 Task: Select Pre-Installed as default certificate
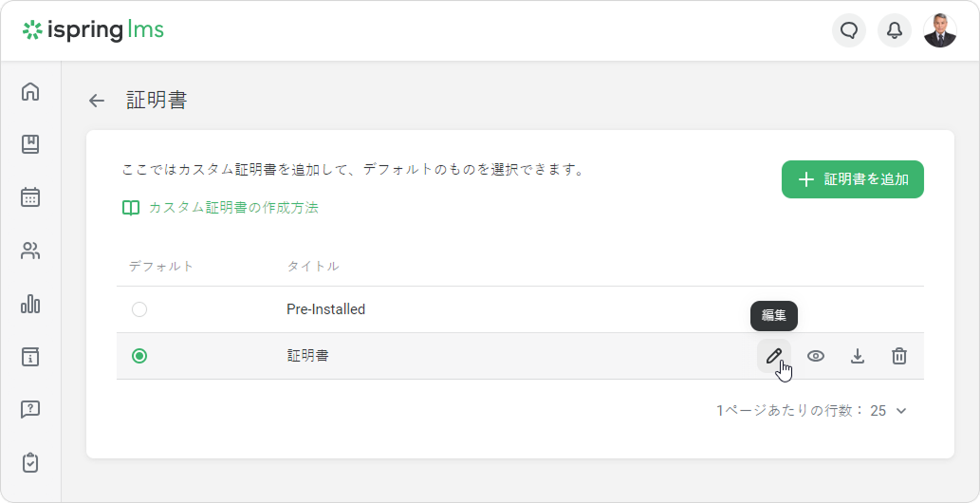tap(139, 309)
